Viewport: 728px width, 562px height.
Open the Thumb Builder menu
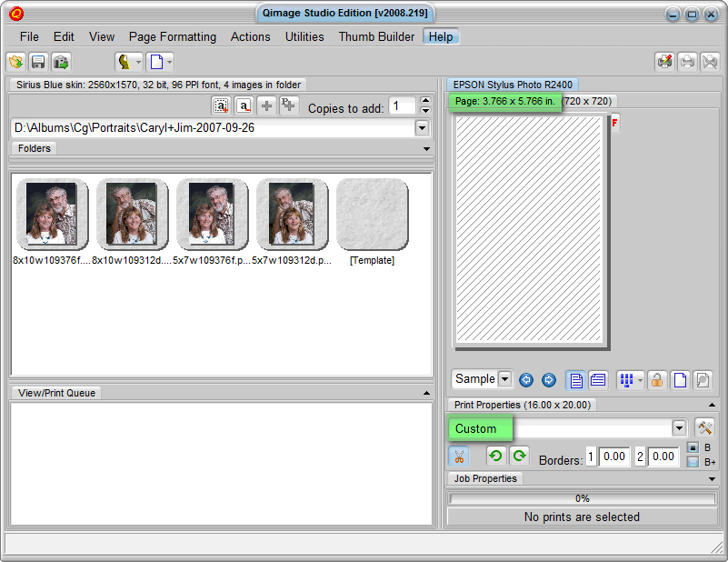click(x=376, y=36)
